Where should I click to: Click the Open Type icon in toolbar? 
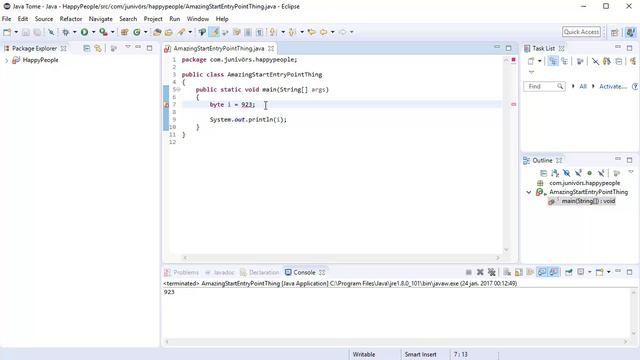pyautogui.click(x=157, y=32)
